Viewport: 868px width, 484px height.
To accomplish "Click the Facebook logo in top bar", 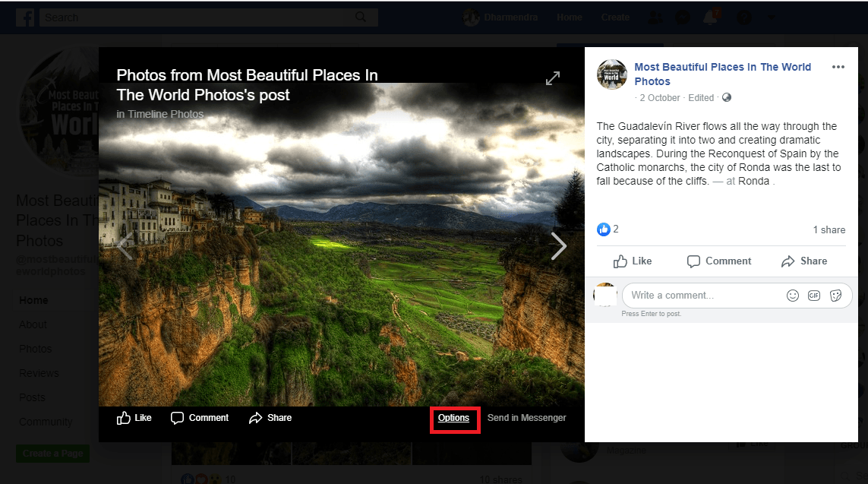I will click(x=25, y=17).
